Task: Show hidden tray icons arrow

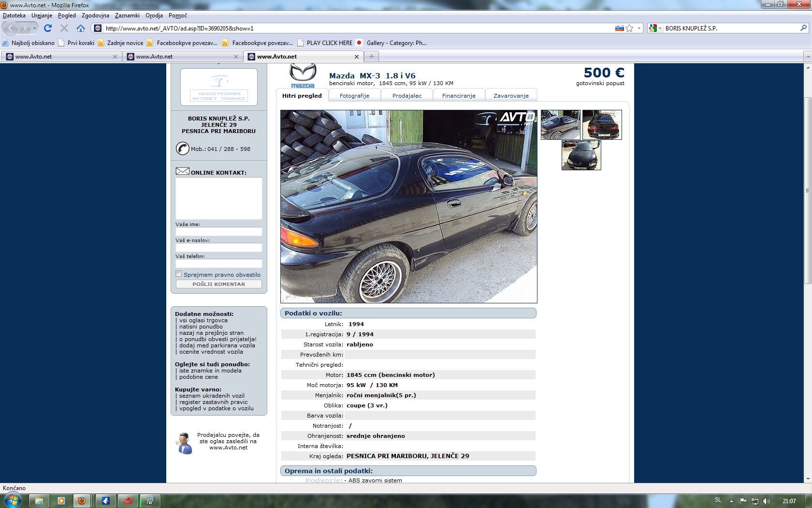Action: tap(731, 501)
